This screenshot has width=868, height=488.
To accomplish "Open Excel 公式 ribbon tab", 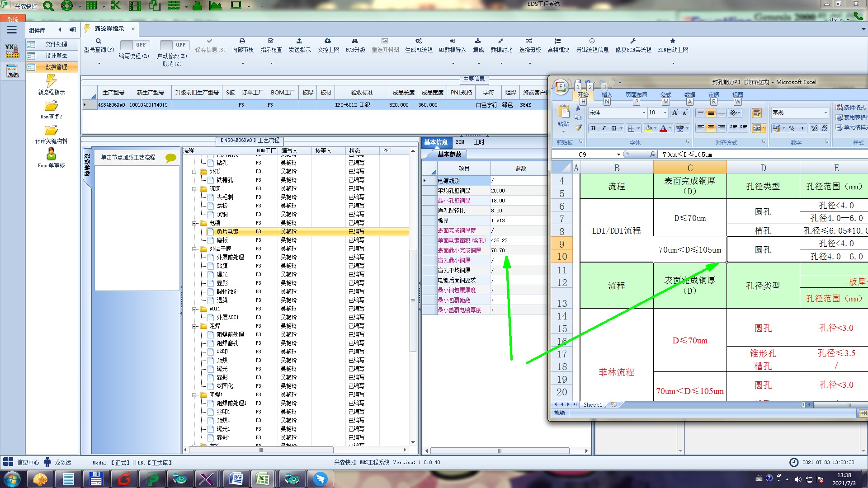I will [x=666, y=95].
